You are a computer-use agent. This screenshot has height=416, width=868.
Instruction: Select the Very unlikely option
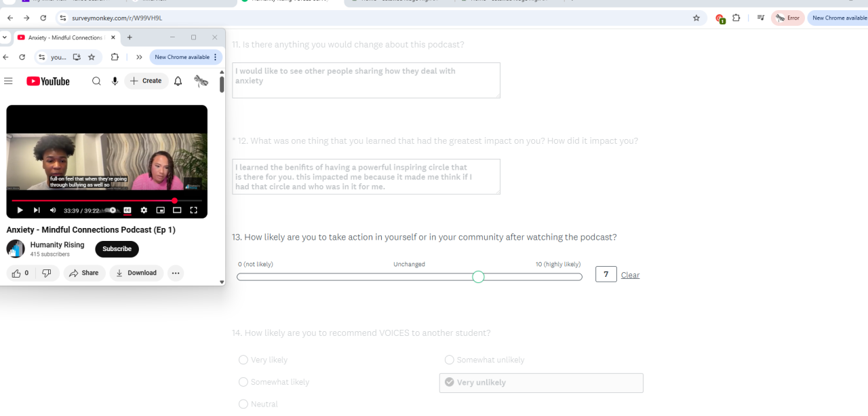[x=449, y=382]
